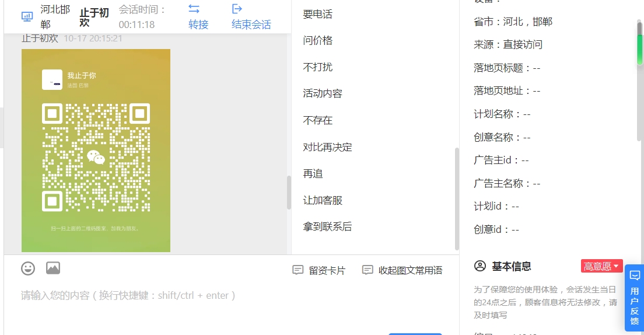Click the visitor name 止于初欢 in header
Viewport: 644px width, 335px height.
[94, 18]
